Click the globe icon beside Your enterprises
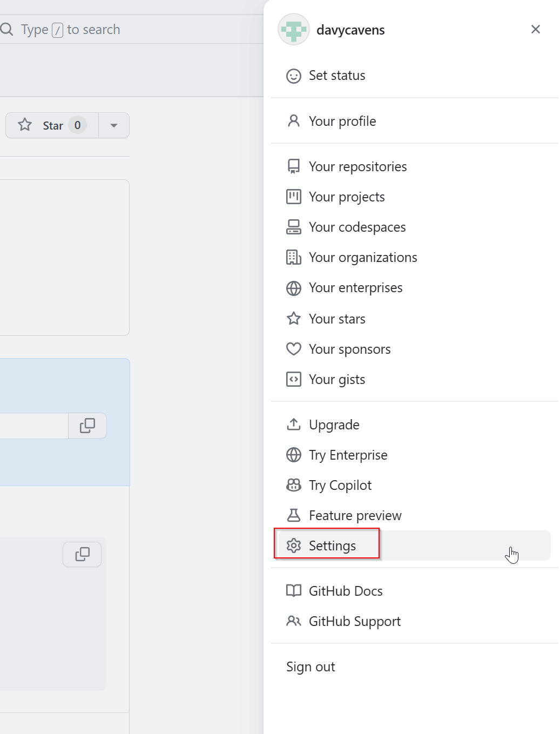The width and height of the screenshot is (560, 734). [x=294, y=288]
